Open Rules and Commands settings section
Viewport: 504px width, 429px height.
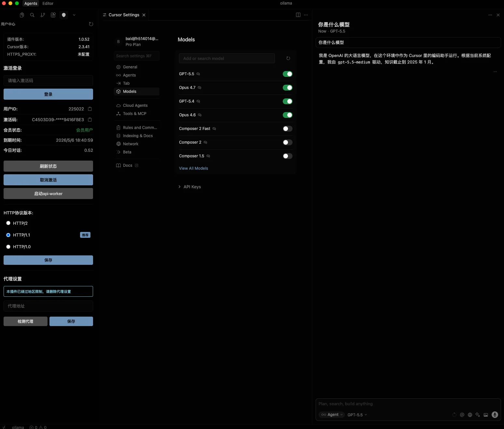pos(137,128)
